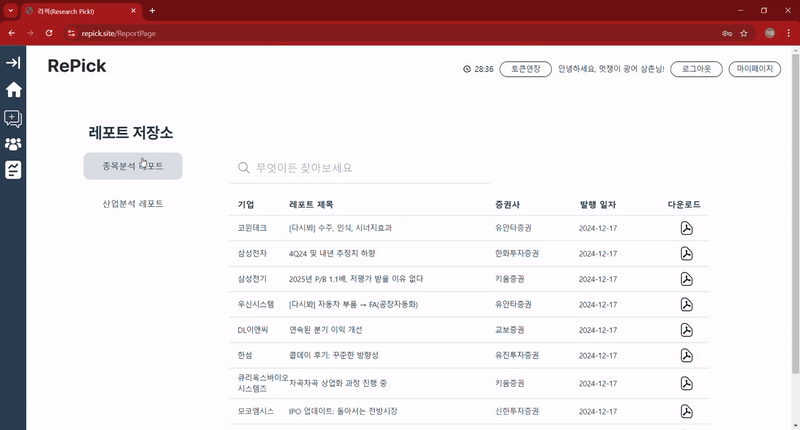Click broker 신한투자증권 in 모코엠시스 row
The height and width of the screenshot is (430, 800).
point(516,411)
